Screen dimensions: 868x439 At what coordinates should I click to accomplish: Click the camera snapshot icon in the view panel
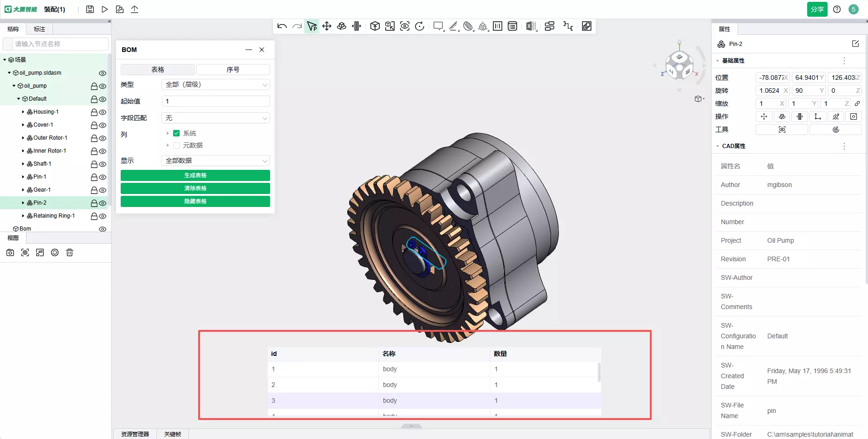point(10,252)
